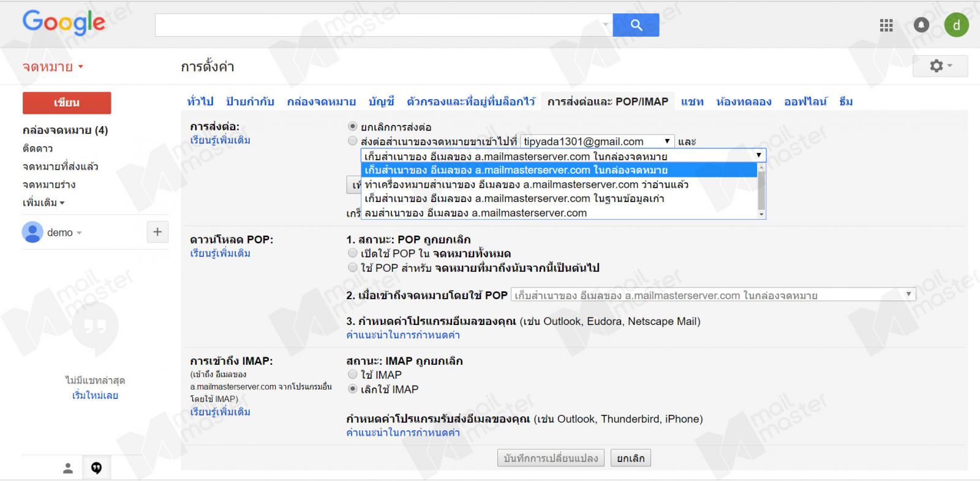Select ยกเลิกการส่งต่อ radio button
The width and height of the screenshot is (980, 481).
click(353, 127)
